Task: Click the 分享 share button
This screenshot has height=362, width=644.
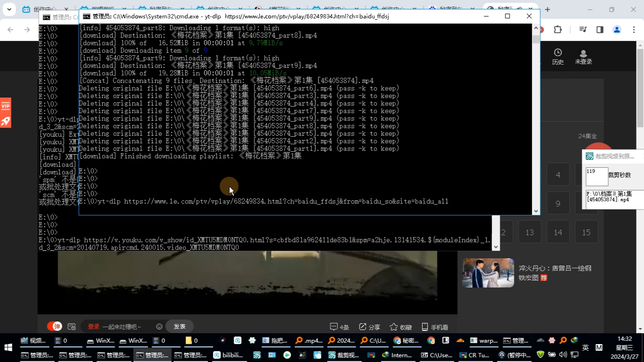Action: point(369,327)
